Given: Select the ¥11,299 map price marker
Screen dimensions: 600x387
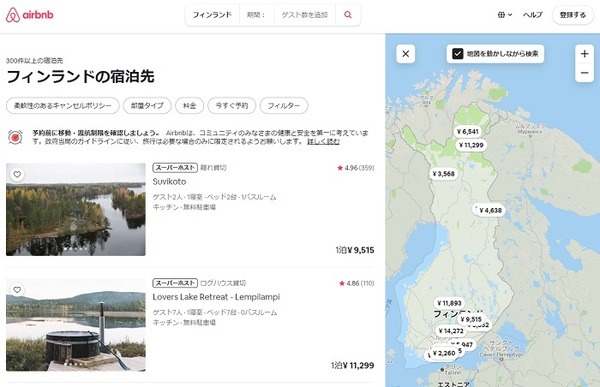Looking at the screenshot, I should 471,145.
